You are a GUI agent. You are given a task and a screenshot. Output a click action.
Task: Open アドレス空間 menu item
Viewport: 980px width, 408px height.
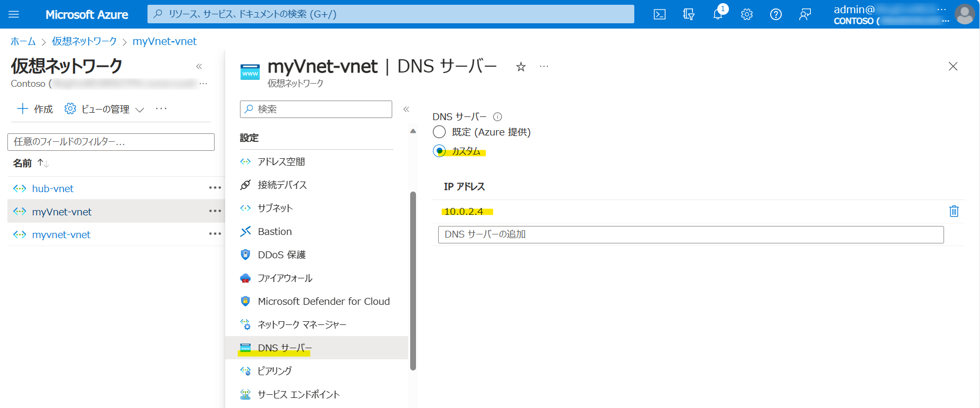tap(281, 161)
